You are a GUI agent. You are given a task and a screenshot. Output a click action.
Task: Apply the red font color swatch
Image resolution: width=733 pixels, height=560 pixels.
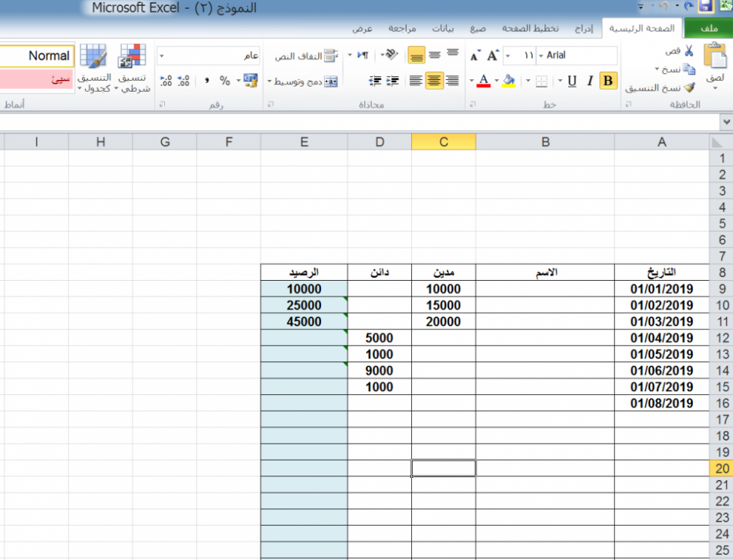pyautogui.click(x=483, y=81)
